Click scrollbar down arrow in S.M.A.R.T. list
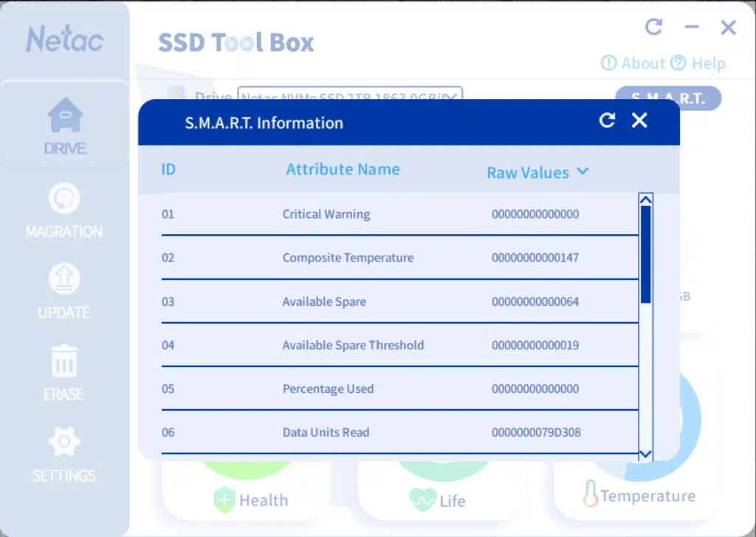 [x=645, y=454]
